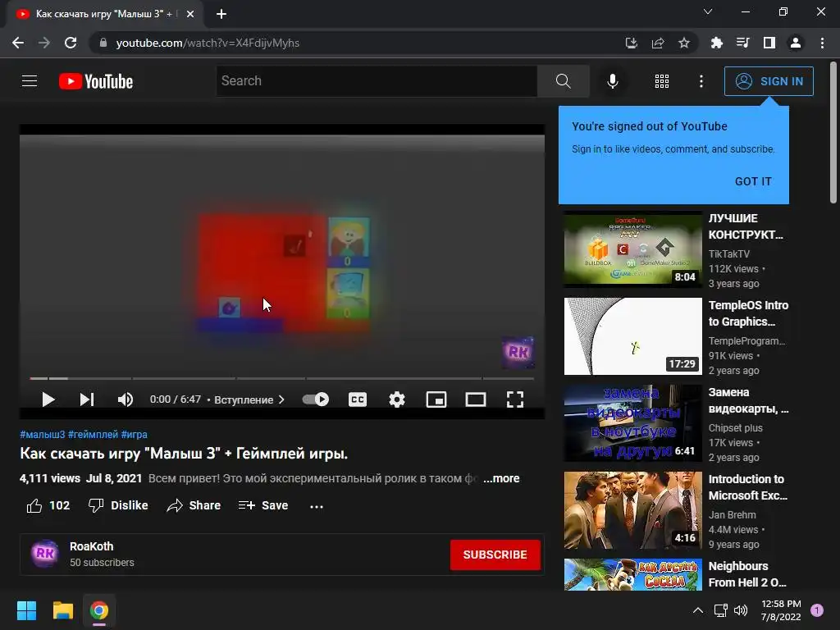Open the YouTube apps grid
840x630 pixels.
coord(662,81)
